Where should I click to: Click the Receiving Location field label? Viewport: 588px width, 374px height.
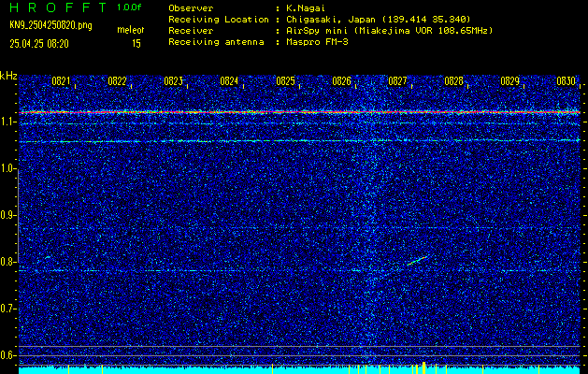[x=219, y=20]
